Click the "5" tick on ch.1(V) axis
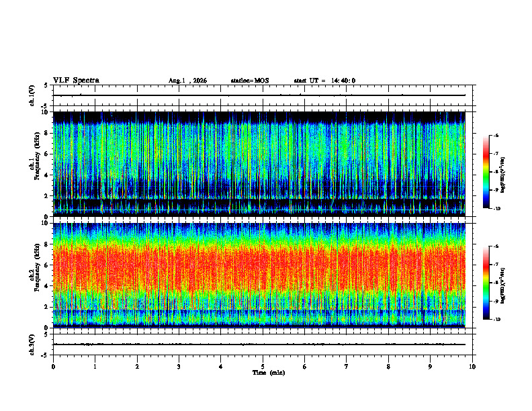Image resolution: width=532 pixels, height=411 pixels. 46,86
